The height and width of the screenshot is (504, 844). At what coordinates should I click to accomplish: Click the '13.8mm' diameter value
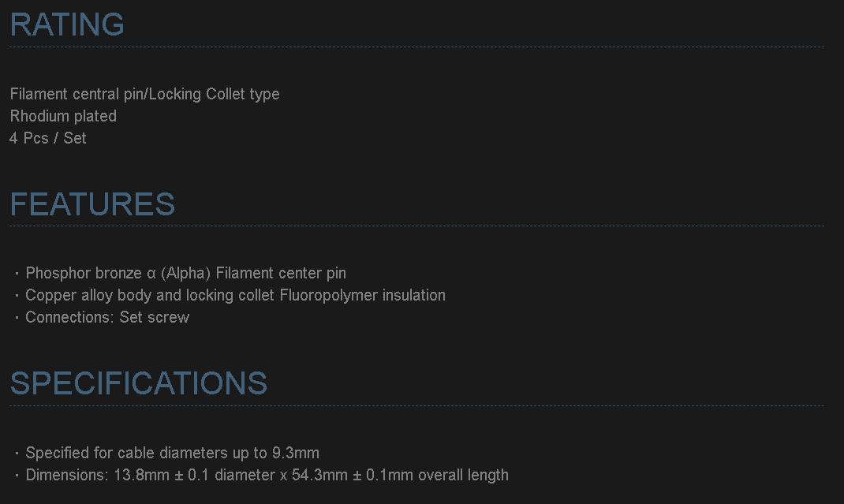click(x=138, y=475)
